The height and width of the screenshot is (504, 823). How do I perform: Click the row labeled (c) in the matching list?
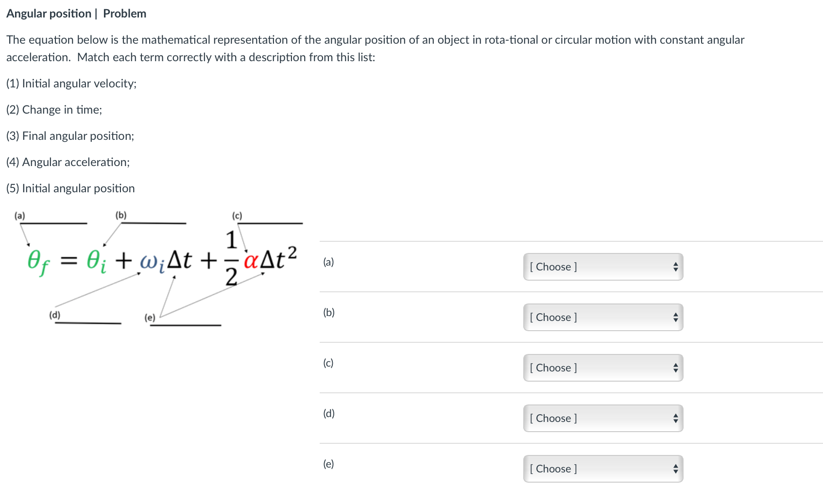(328, 363)
